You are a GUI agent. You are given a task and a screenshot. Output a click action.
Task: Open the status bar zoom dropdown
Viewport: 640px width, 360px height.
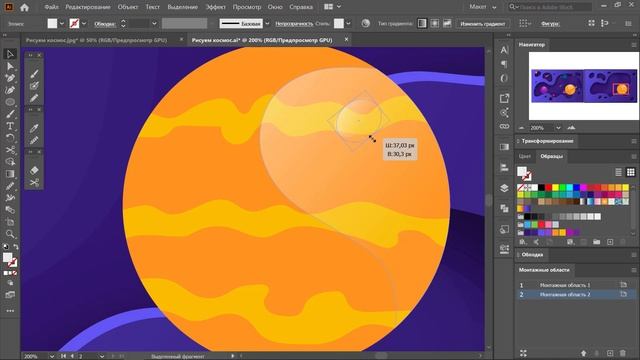[x=52, y=356]
